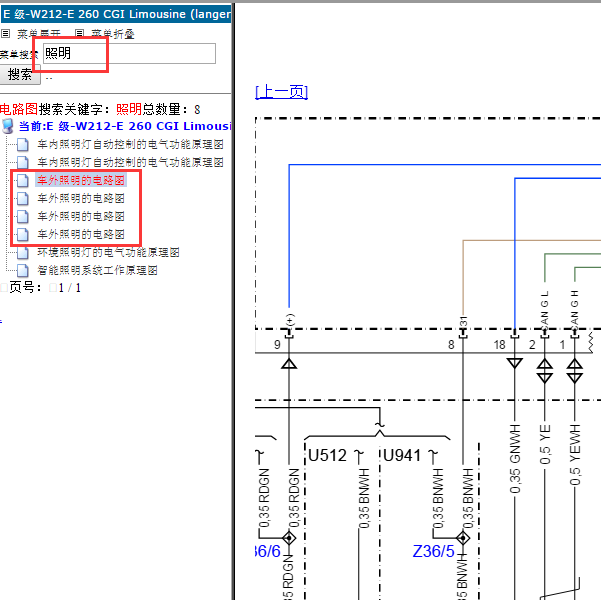This screenshot has height=600, width=601.
Task: Click page icon beside 智能照明系统工作原理图
Action: (x=23, y=270)
